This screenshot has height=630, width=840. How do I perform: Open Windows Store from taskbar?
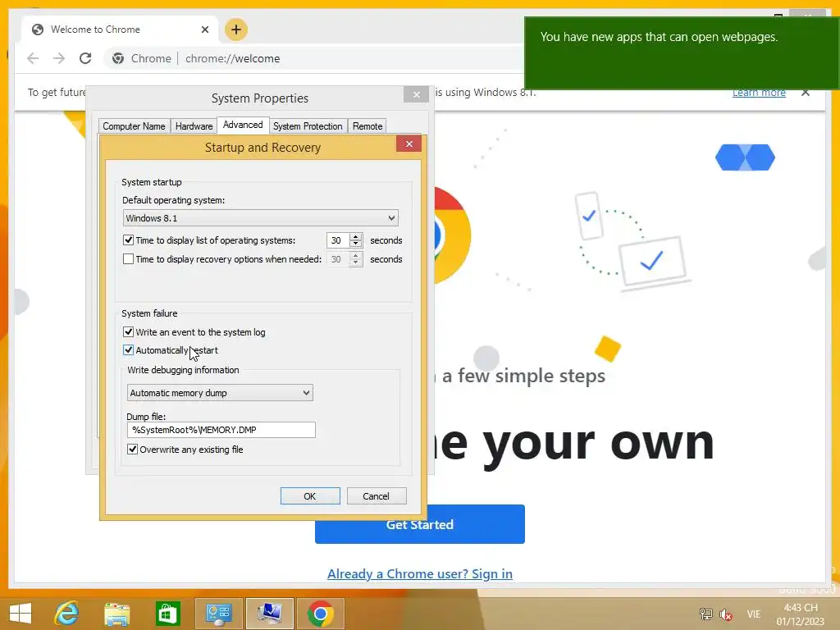pyautogui.click(x=167, y=614)
